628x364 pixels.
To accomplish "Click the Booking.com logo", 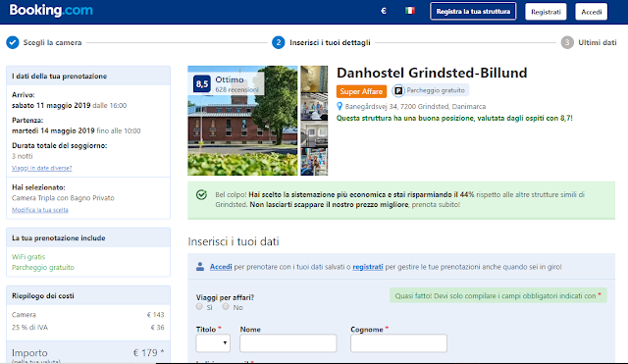I will click(x=51, y=10).
